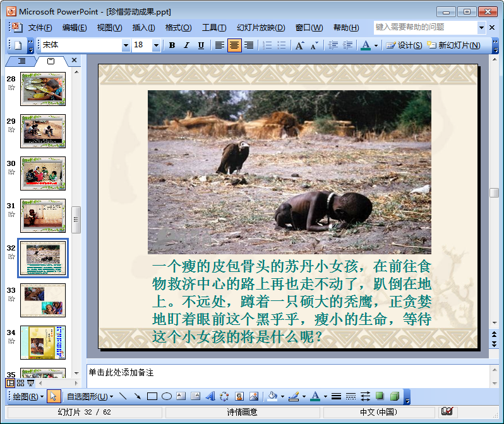This screenshot has height=424, width=504.
Task: Switch to Slide Sorter view
Action: pos(21,383)
